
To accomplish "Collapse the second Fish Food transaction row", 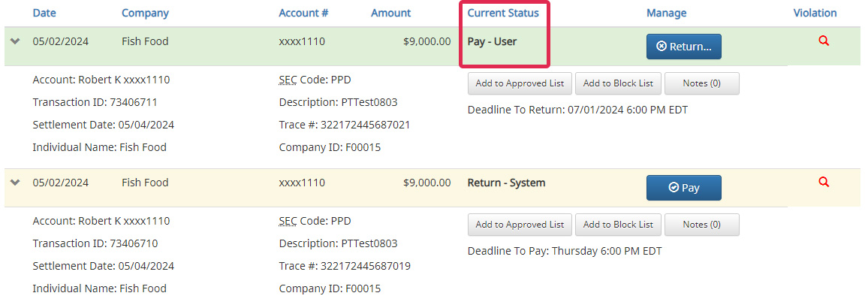I will pos(15,183).
